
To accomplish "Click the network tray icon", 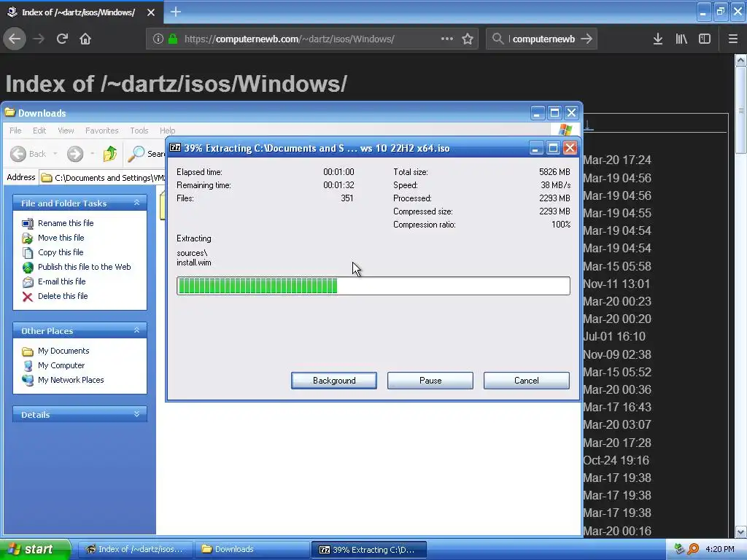I will tap(679, 549).
